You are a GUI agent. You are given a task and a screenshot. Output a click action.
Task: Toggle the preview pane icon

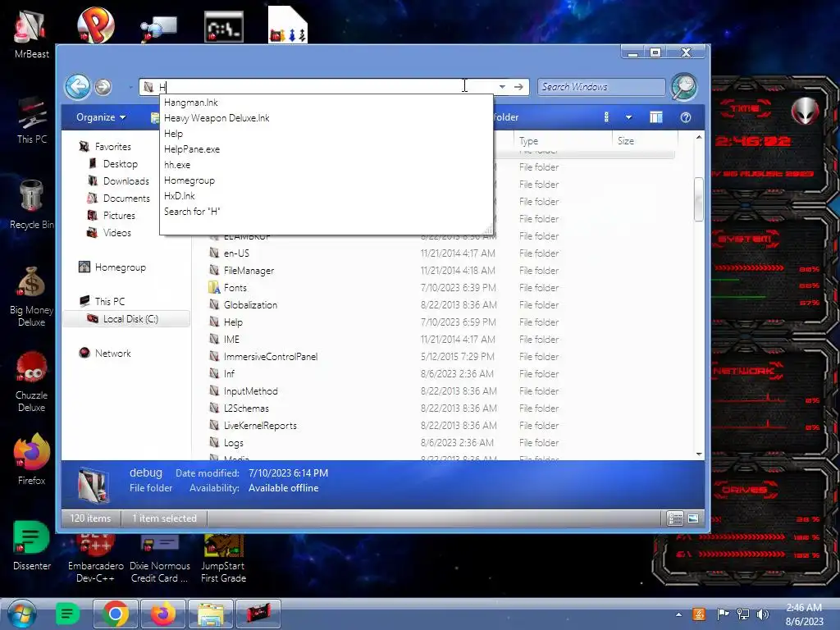[655, 117]
